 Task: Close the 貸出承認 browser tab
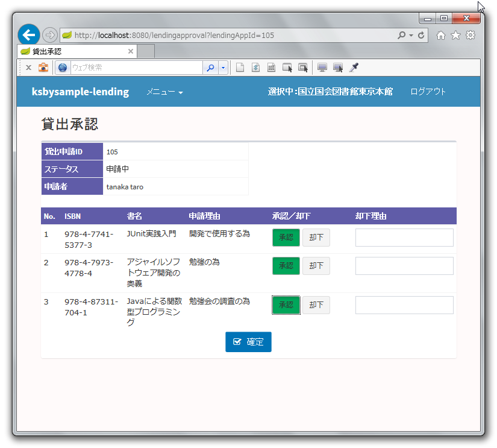pos(131,51)
